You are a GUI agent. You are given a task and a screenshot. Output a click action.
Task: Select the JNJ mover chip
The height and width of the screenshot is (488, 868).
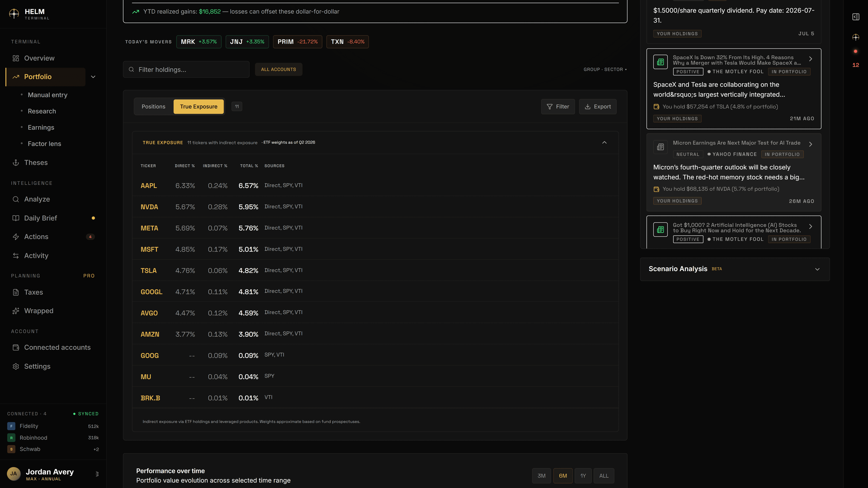pos(247,42)
